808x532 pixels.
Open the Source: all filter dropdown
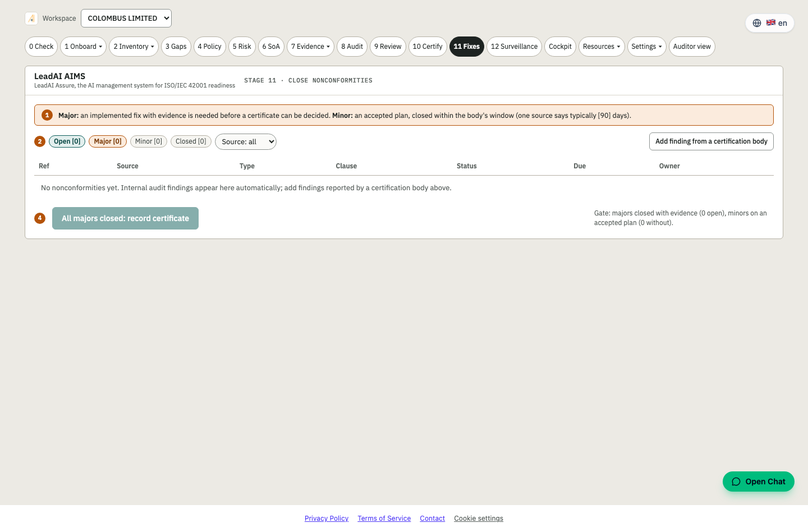click(x=246, y=141)
